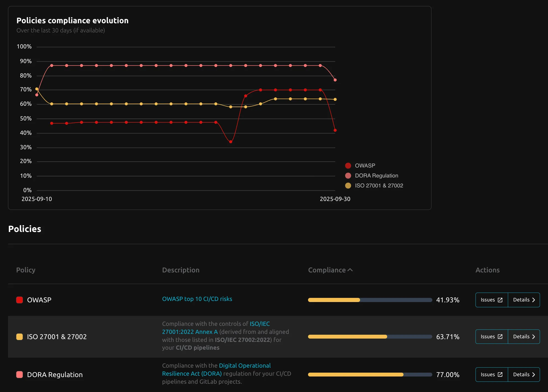
Task: Click the pink color swatch next to DORA Regulation
Action: (20, 375)
